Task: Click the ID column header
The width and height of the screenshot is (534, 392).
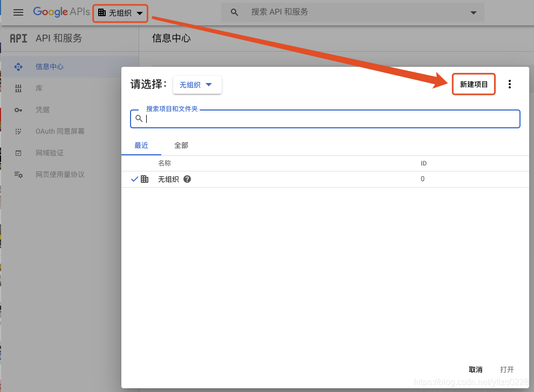Action: [423, 163]
